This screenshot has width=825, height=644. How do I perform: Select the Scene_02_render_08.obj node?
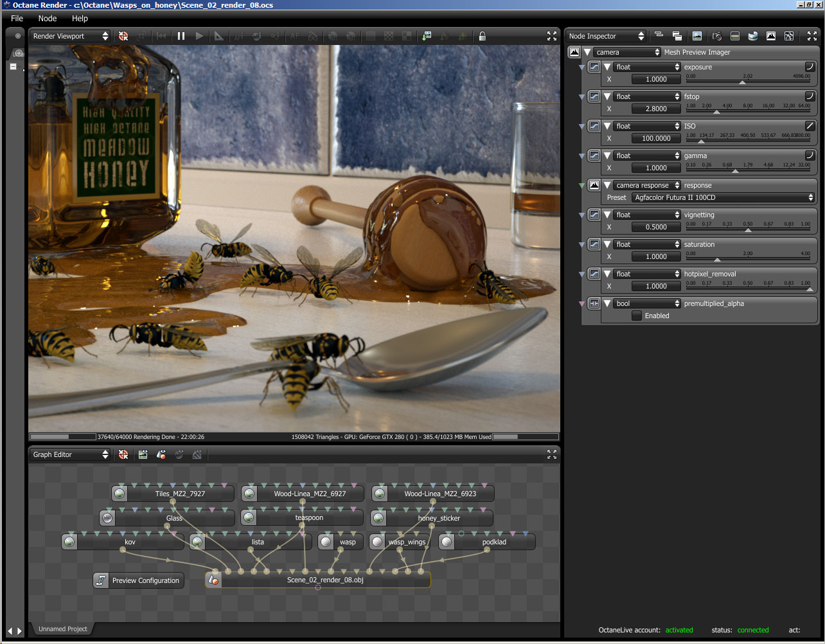pos(318,580)
